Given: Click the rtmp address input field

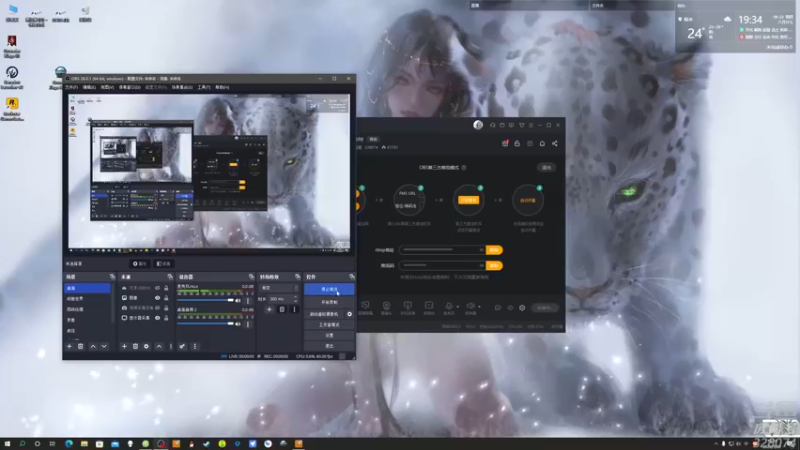Looking at the screenshot, I should point(442,250).
